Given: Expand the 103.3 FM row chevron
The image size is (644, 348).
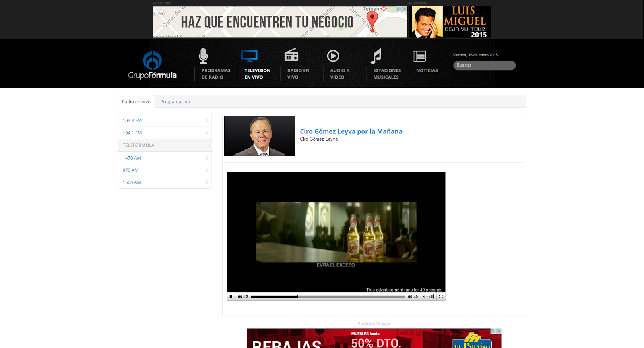Looking at the screenshot, I should 207,120.
